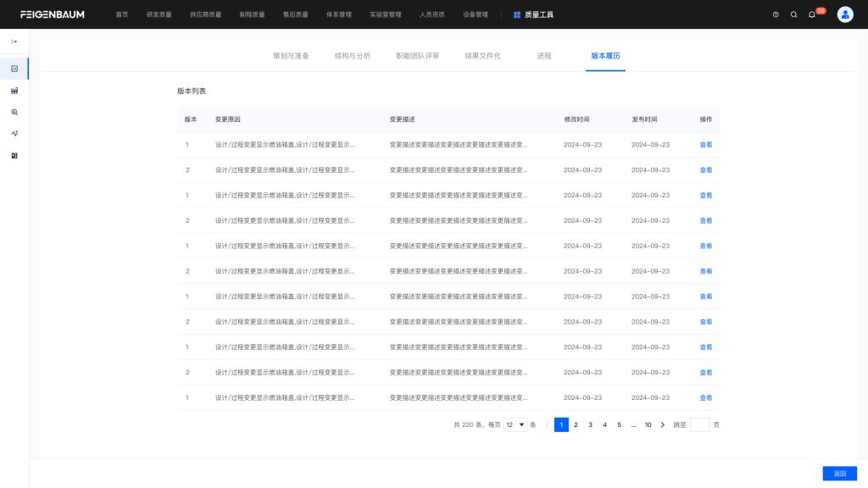Click the FEIGENBAUM logo
This screenshot has height=488, width=868.
click(x=52, y=14)
